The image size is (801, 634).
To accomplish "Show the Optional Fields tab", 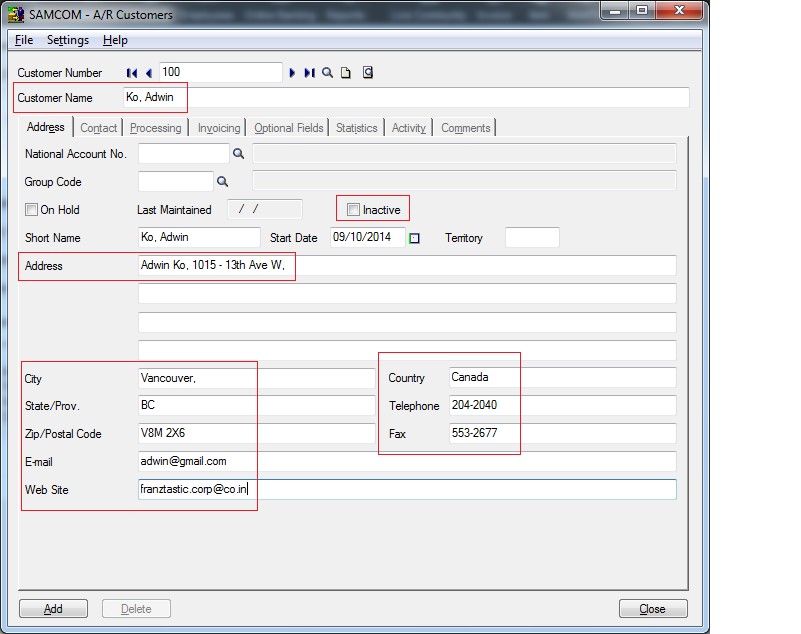I will (x=289, y=128).
